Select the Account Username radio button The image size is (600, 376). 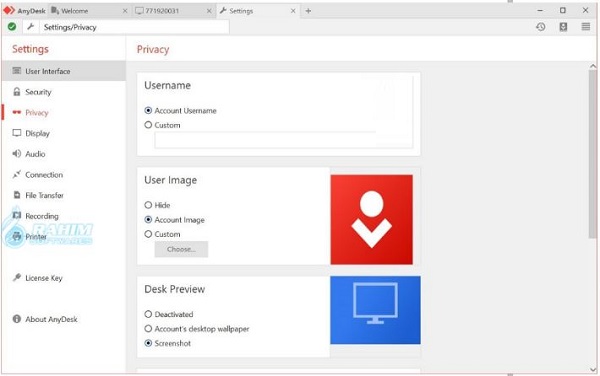click(x=148, y=111)
